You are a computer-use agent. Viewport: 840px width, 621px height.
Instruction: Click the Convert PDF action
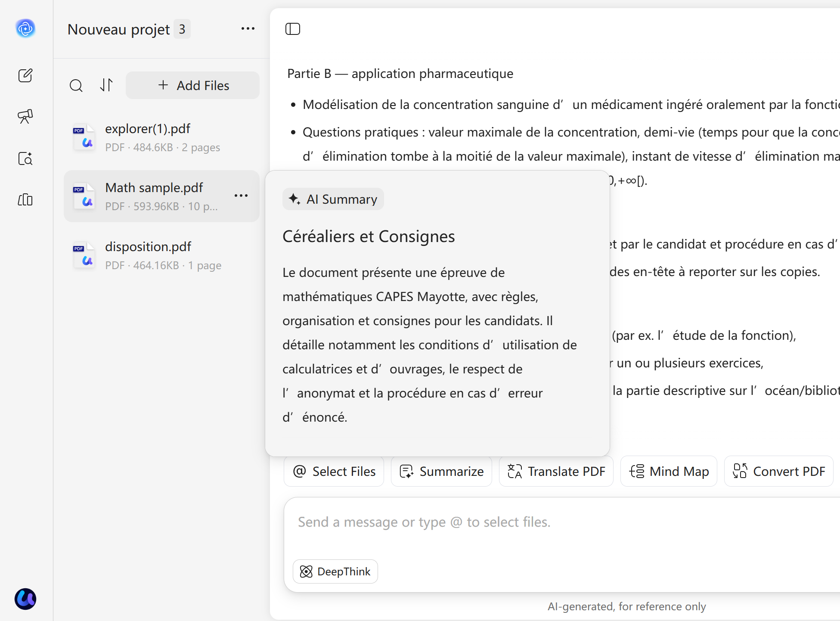coord(779,472)
